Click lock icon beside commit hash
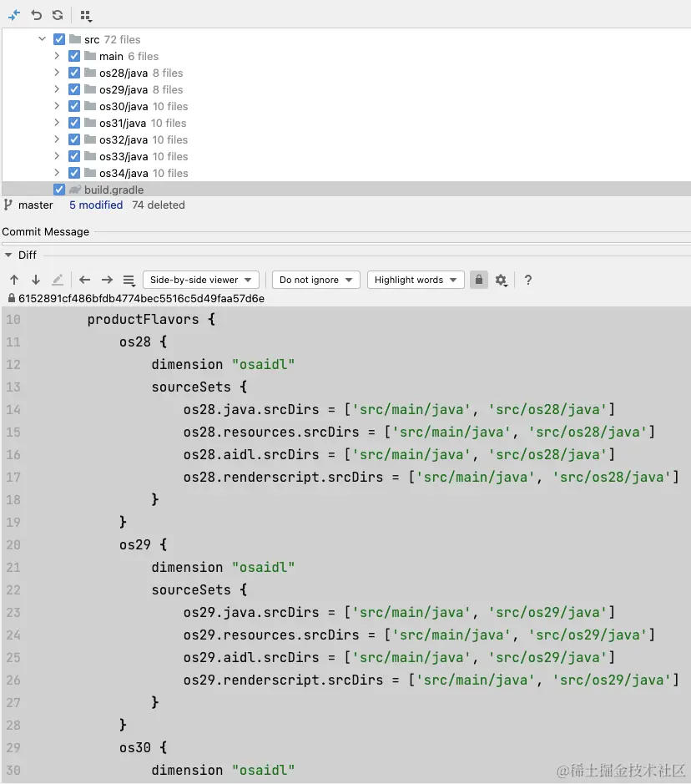Screen dimensions: 691x784 pyautogui.click(x=11, y=298)
